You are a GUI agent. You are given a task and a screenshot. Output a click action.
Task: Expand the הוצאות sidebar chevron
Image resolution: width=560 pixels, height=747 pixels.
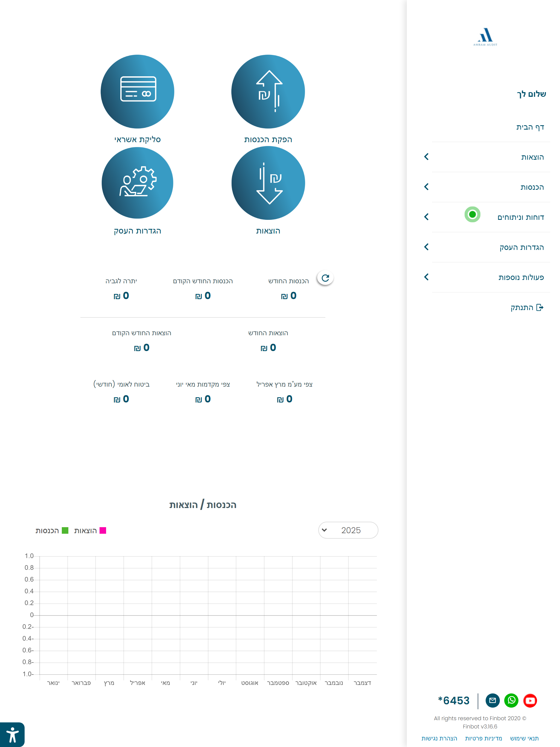[x=427, y=157]
